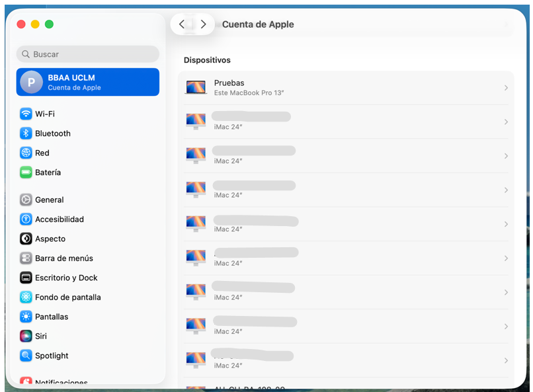Image resolution: width=533 pixels, height=392 pixels.
Task: Click the Buscar search field
Action: coord(88,54)
